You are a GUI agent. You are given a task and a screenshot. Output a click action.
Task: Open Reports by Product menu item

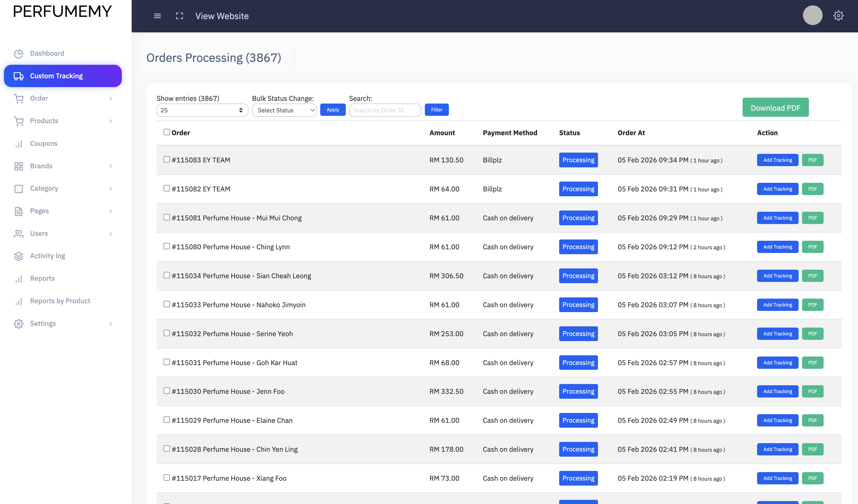tap(60, 301)
